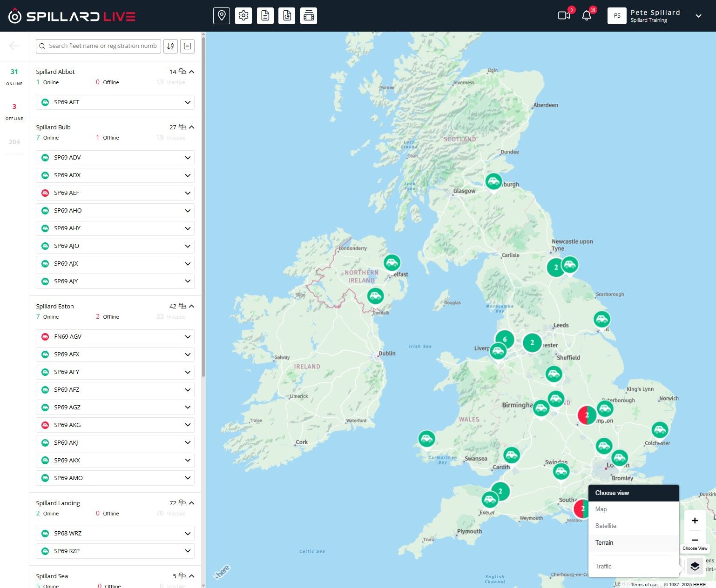
Task: Select the vehicle marker next to Belfast
Action: [392, 263]
